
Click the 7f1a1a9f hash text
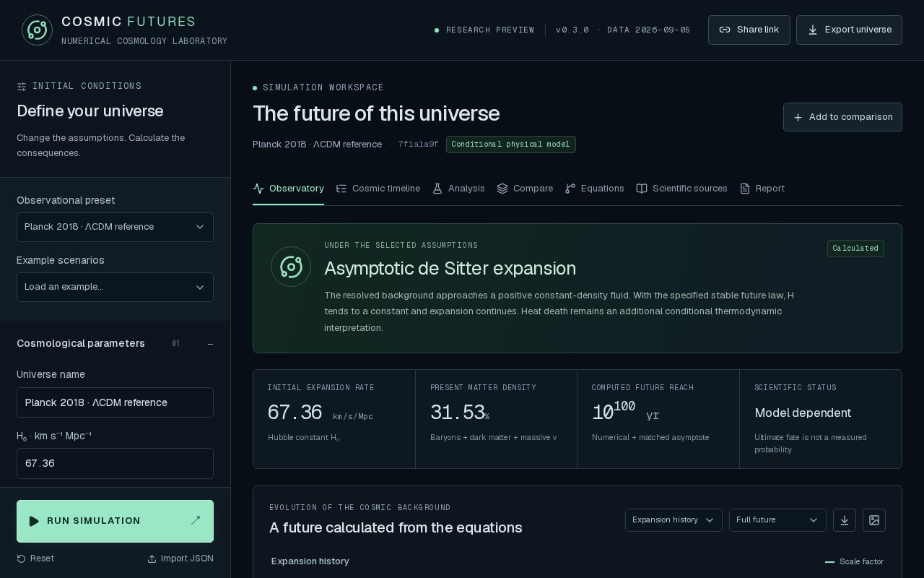tap(418, 144)
